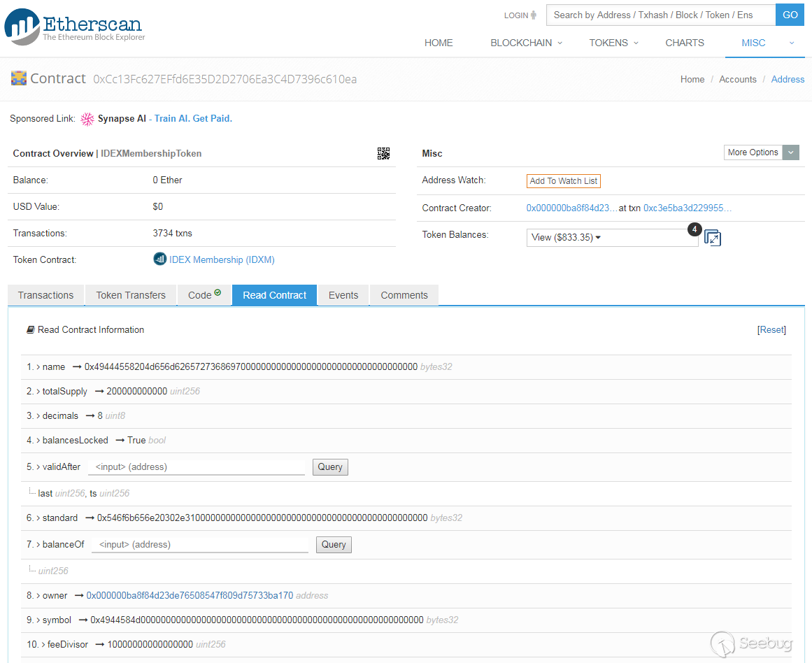Click Query button for validAfter
812x663 pixels.
coord(330,467)
